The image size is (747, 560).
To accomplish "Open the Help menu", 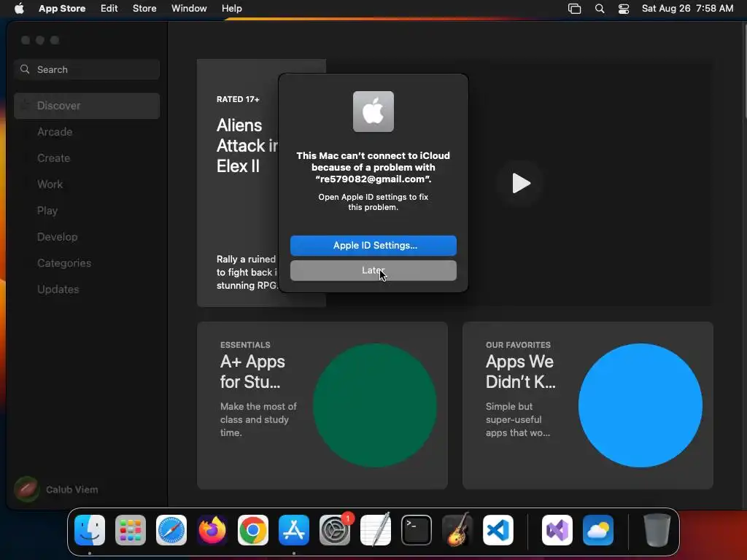I will [231, 8].
